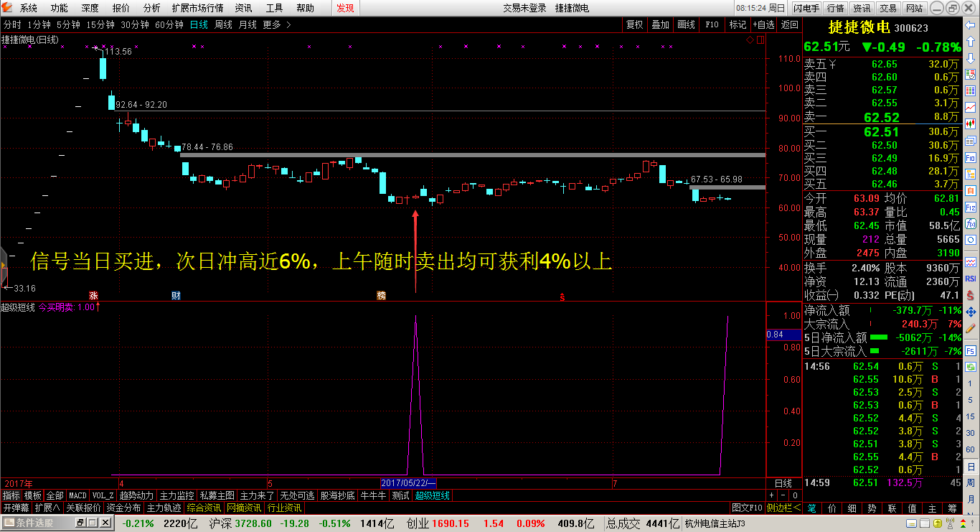Click the 交易 button in top bar
The height and width of the screenshot is (532, 980).
[x=888, y=8]
